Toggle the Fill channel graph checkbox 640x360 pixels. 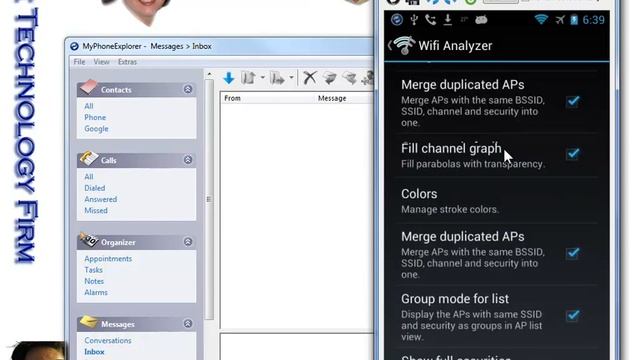click(573, 154)
